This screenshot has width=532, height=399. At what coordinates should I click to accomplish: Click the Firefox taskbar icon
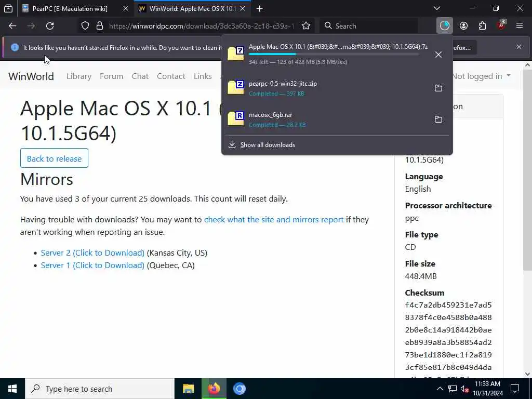[214, 389]
